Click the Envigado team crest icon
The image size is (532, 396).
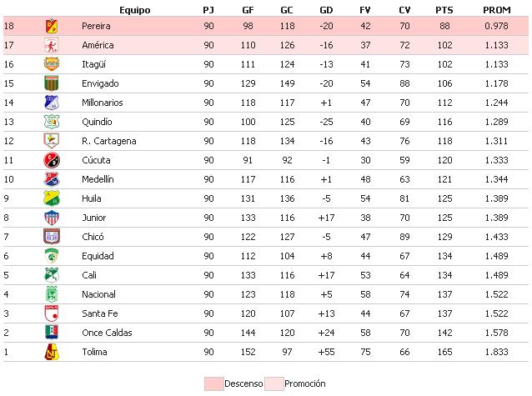pyautogui.click(x=52, y=83)
